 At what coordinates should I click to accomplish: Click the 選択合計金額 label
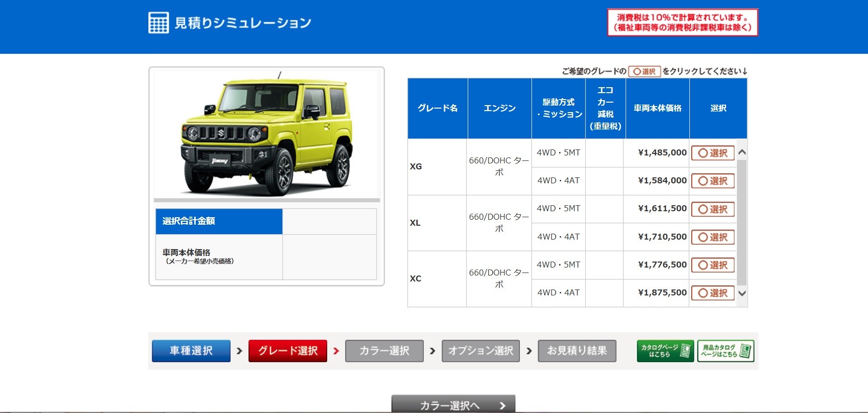click(x=219, y=221)
